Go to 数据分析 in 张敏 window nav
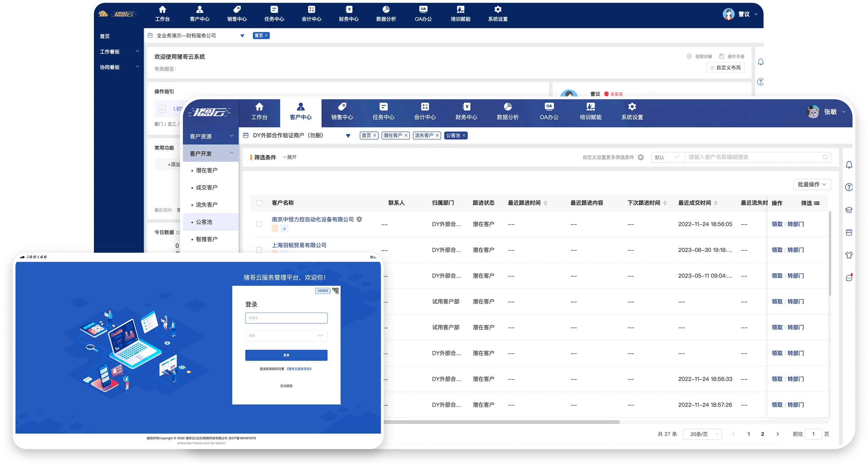Viewport: 868px width, 466px height. (x=508, y=112)
